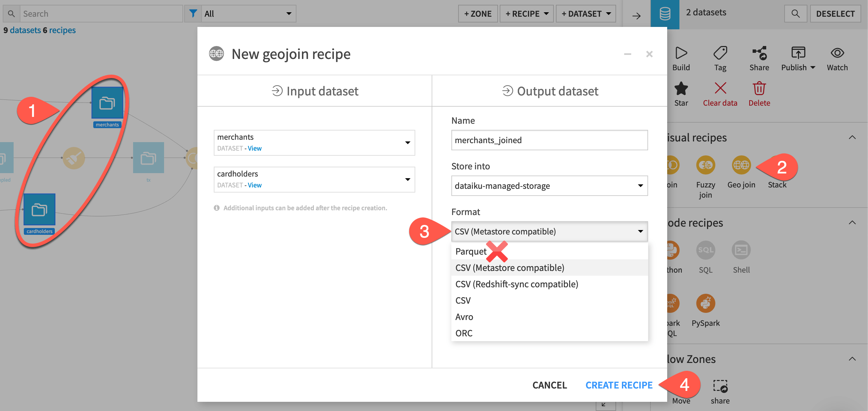Click the CANCEL button
This screenshot has width=868, height=411.
tap(549, 385)
